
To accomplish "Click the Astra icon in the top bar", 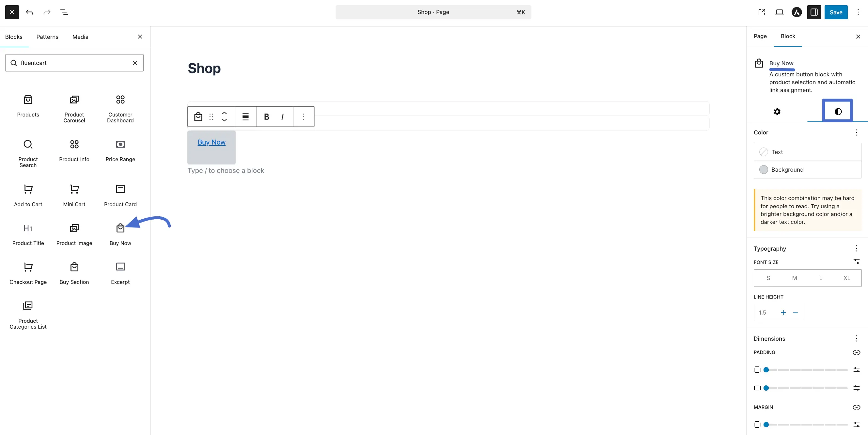I will pyautogui.click(x=797, y=12).
